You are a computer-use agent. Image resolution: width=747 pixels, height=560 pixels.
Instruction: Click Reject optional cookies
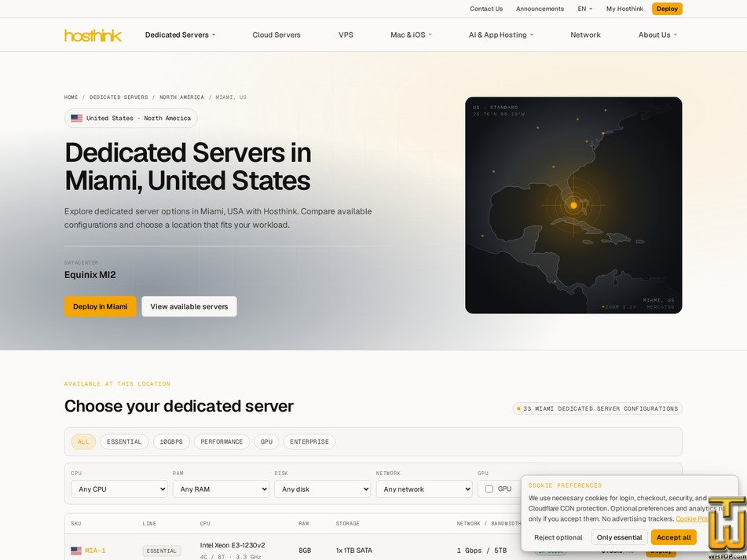(x=558, y=537)
